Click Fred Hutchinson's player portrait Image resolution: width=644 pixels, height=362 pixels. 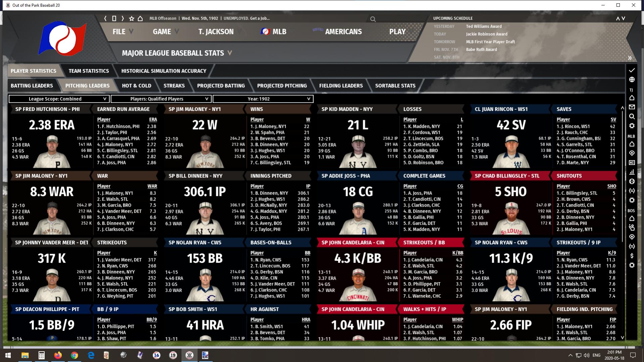click(x=52, y=151)
